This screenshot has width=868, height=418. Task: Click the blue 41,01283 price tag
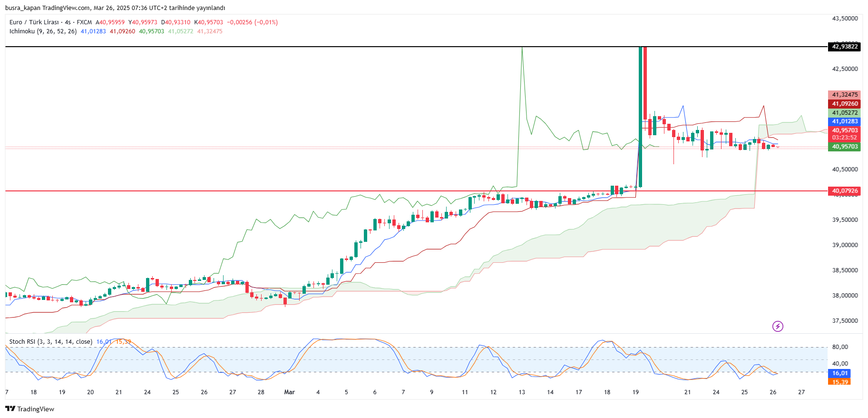click(845, 121)
